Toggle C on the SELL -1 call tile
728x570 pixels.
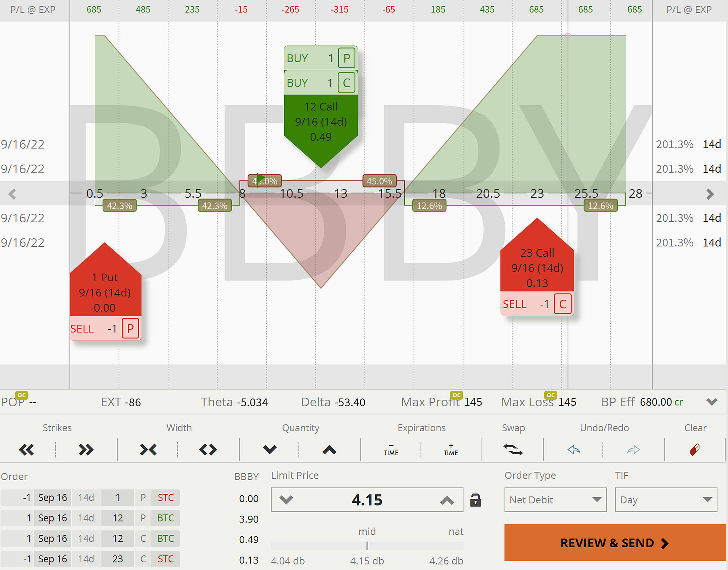(x=563, y=304)
